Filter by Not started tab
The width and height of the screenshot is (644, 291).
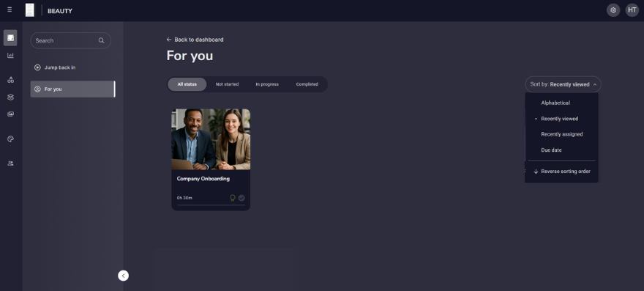click(227, 84)
